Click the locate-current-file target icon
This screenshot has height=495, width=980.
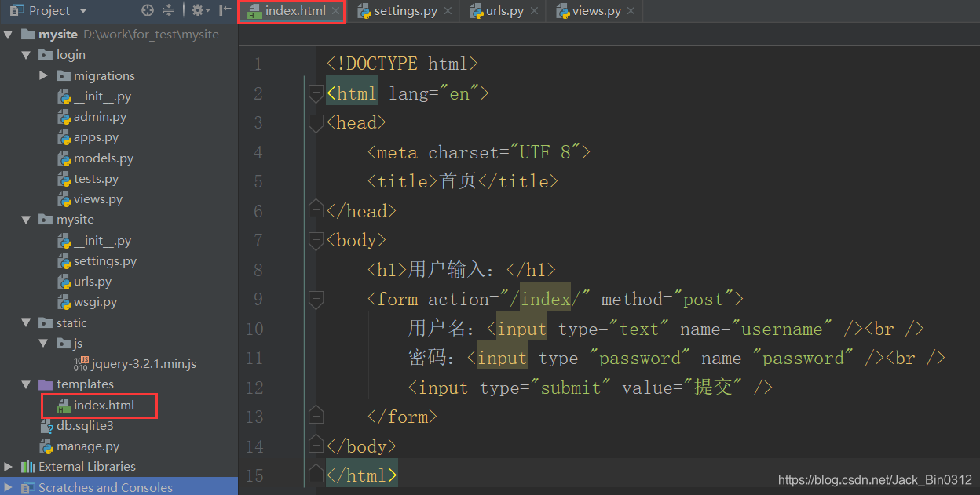(x=148, y=11)
